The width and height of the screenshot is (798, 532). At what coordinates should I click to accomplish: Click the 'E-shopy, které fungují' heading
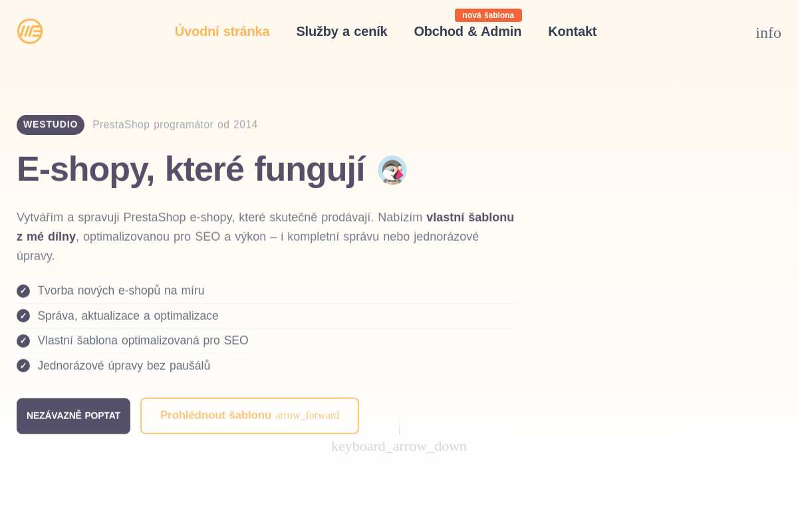click(x=192, y=168)
